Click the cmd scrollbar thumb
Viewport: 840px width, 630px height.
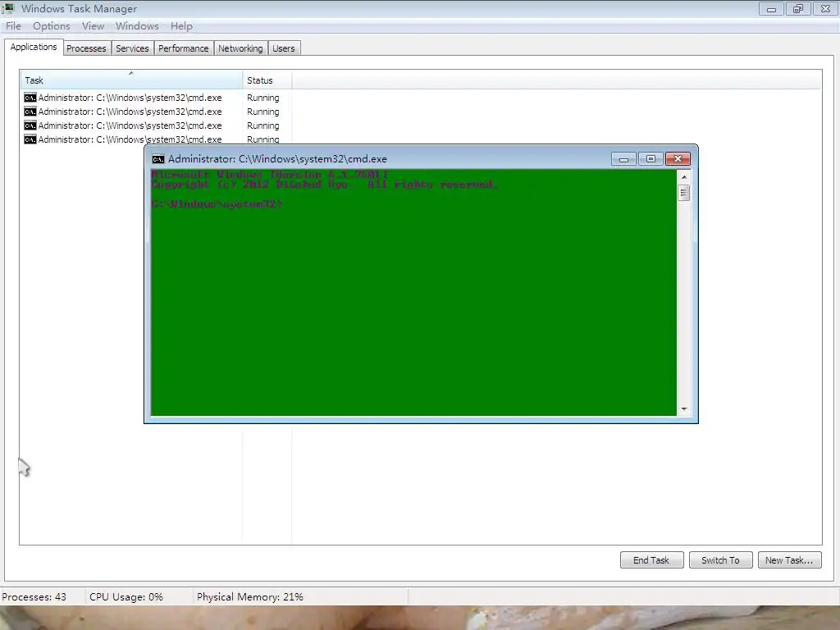coord(683,192)
